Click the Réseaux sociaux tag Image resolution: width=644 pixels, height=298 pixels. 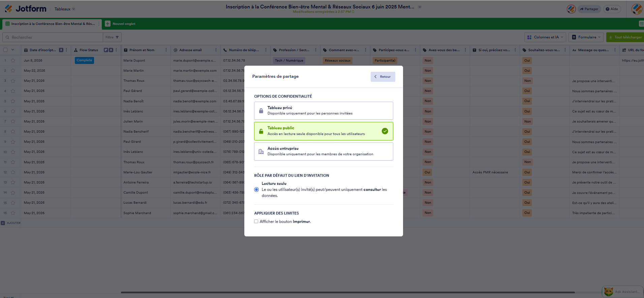click(338, 61)
